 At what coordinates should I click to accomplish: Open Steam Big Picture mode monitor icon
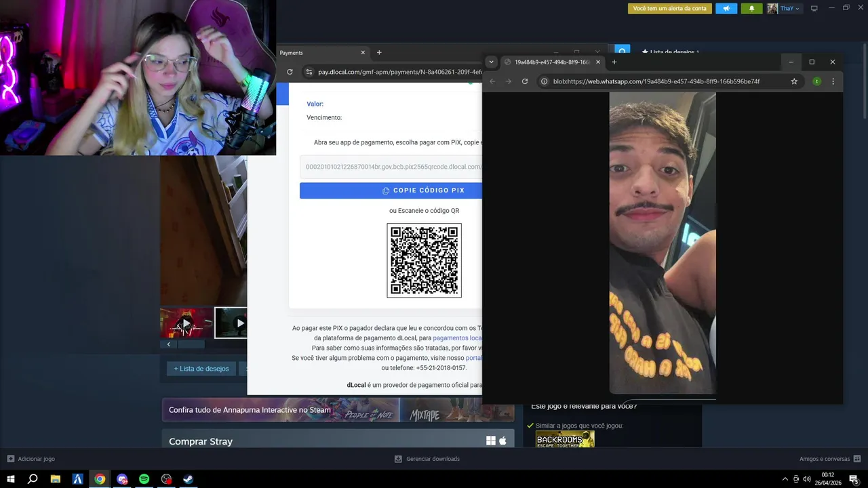tap(814, 8)
